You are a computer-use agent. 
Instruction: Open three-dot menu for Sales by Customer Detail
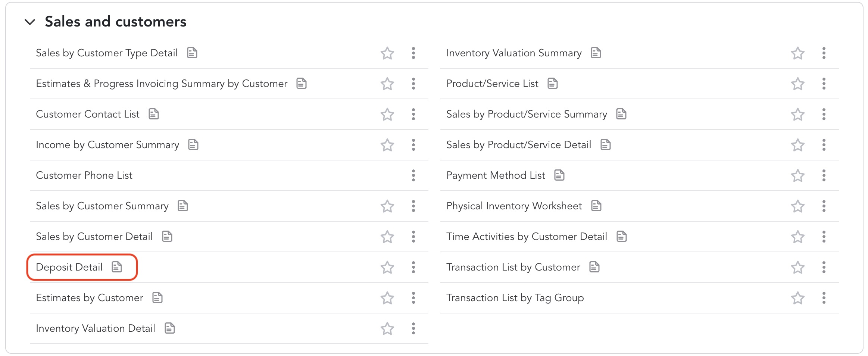413,237
